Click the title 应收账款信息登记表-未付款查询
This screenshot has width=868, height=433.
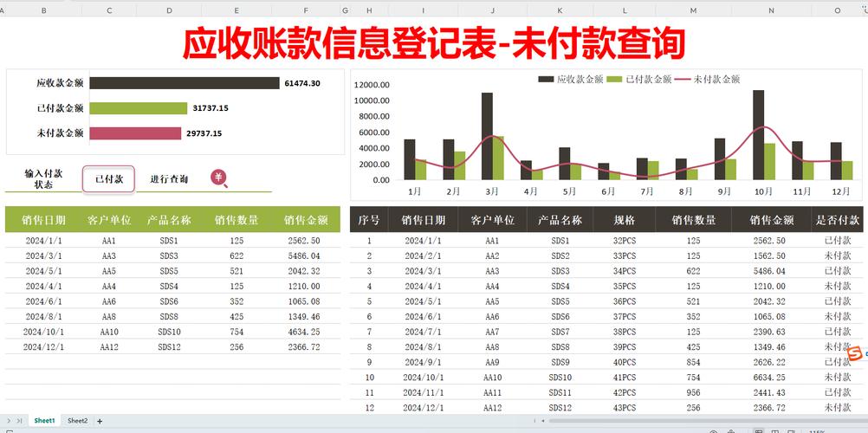coord(433,43)
